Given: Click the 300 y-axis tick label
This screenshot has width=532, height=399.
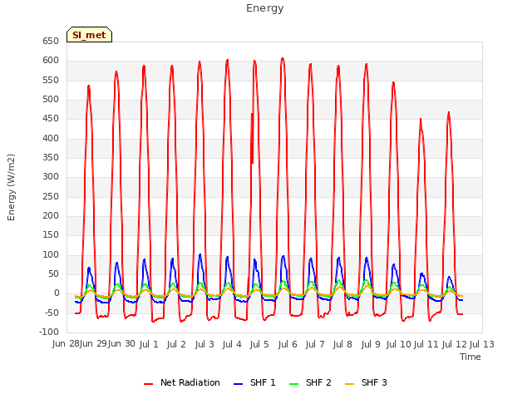Looking at the screenshot, I should pos(51,177).
